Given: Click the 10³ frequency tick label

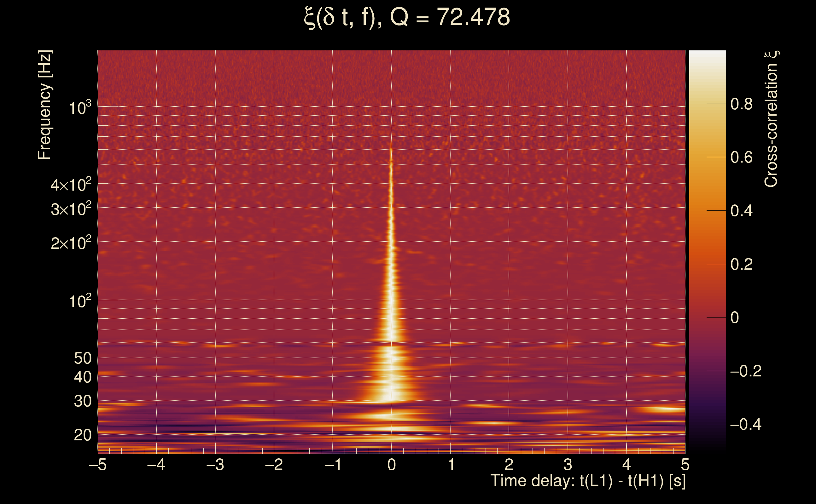Looking at the screenshot, I should click(x=80, y=108).
